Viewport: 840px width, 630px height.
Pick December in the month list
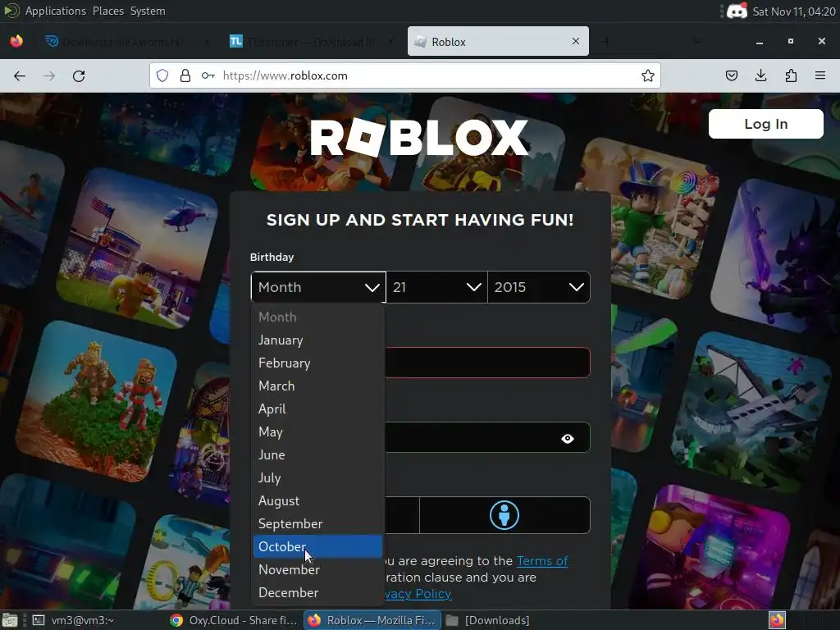[317, 592]
